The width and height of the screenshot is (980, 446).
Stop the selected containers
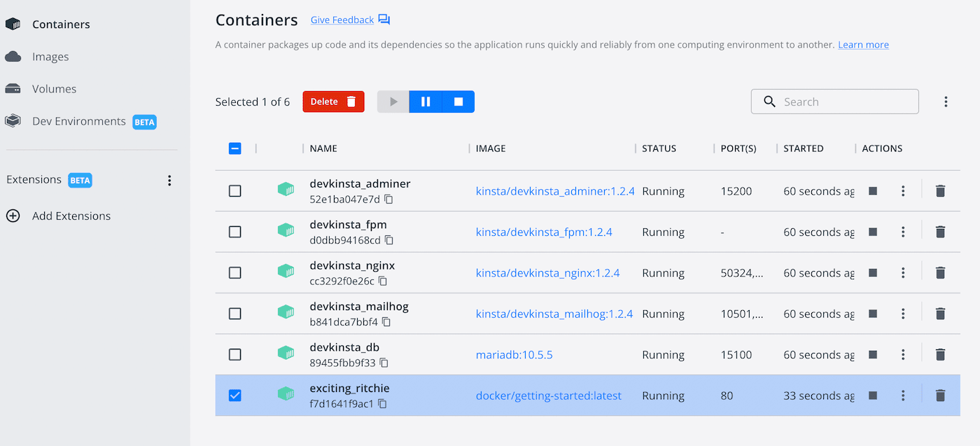458,101
